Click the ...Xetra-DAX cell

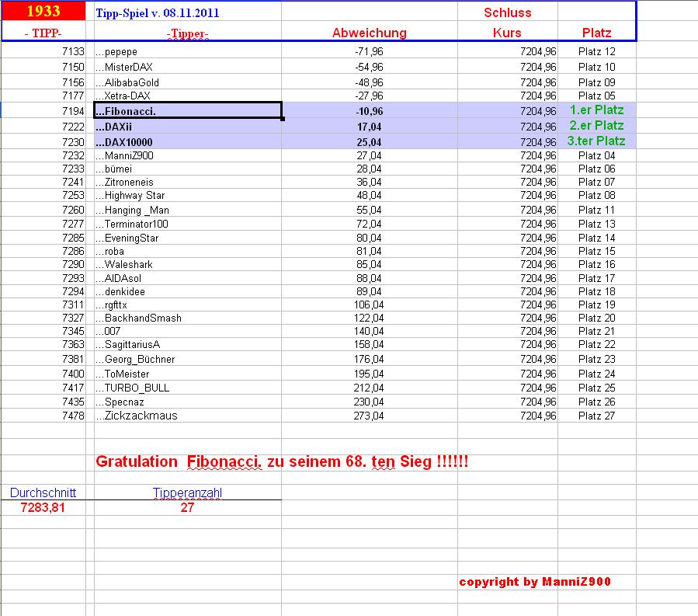(x=187, y=96)
